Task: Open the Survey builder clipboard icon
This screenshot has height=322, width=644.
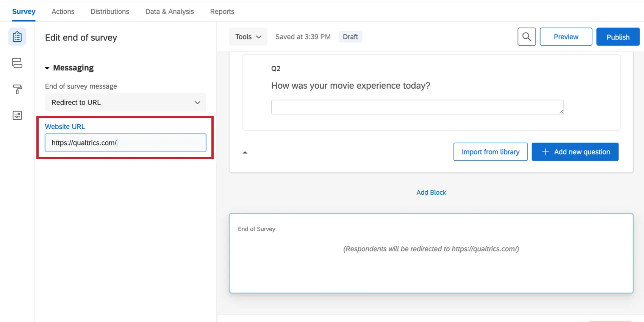Action: (17, 37)
